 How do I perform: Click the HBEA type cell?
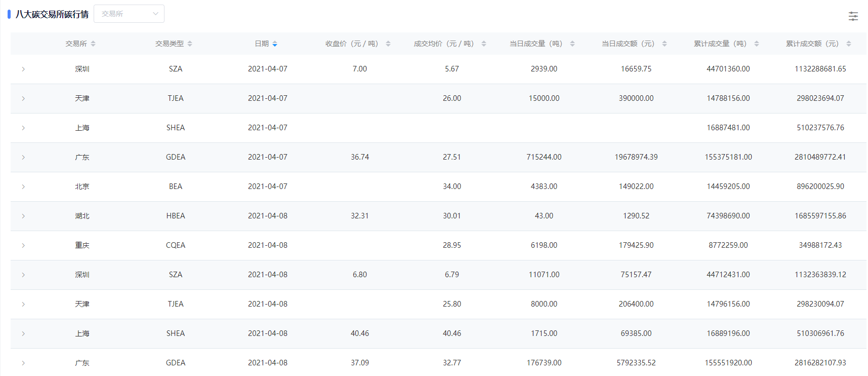pyautogui.click(x=176, y=216)
